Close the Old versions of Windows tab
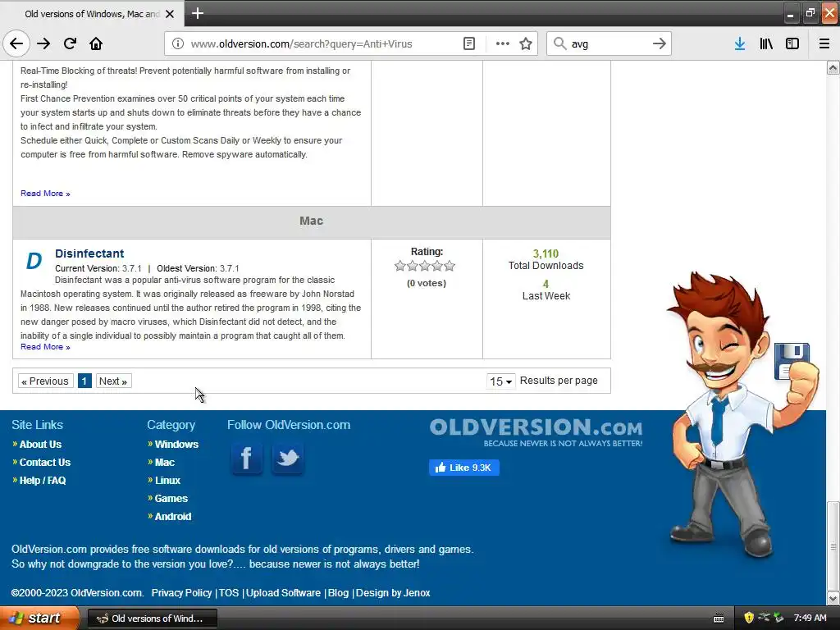The height and width of the screenshot is (630, 840). coord(170,14)
